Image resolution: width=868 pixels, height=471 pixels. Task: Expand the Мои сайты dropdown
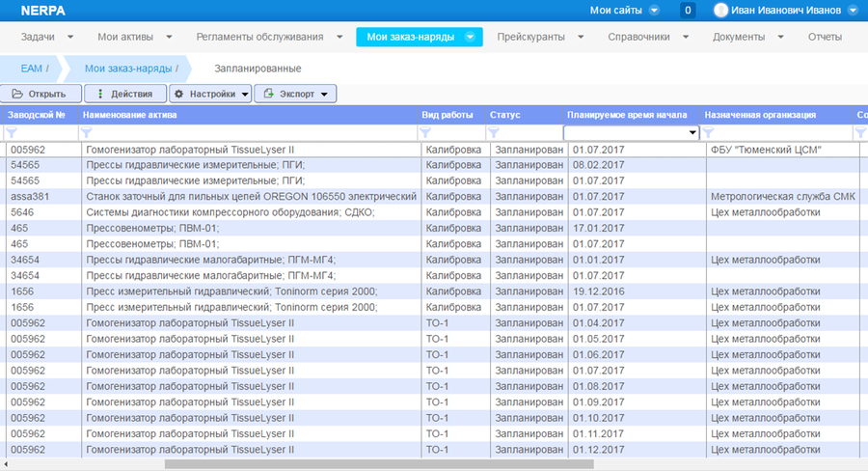(x=654, y=11)
